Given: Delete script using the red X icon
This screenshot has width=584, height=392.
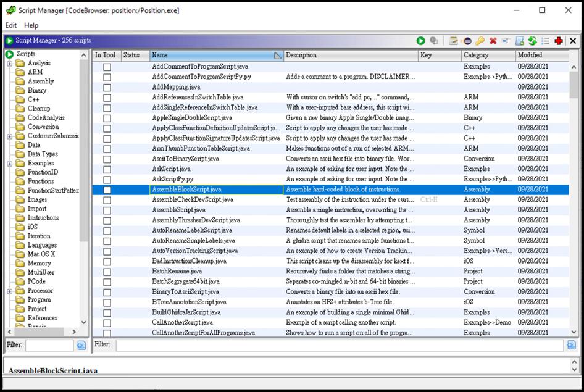Looking at the screenshot, I should click(493, 41).
